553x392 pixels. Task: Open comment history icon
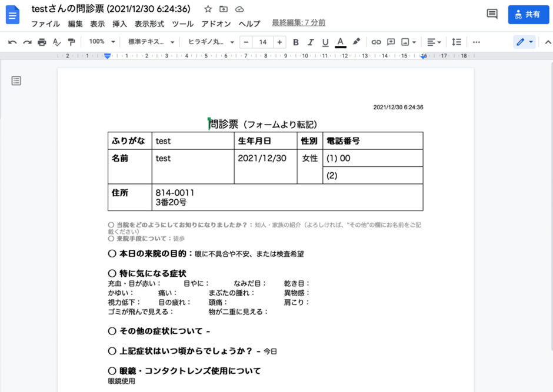point(492,14)
